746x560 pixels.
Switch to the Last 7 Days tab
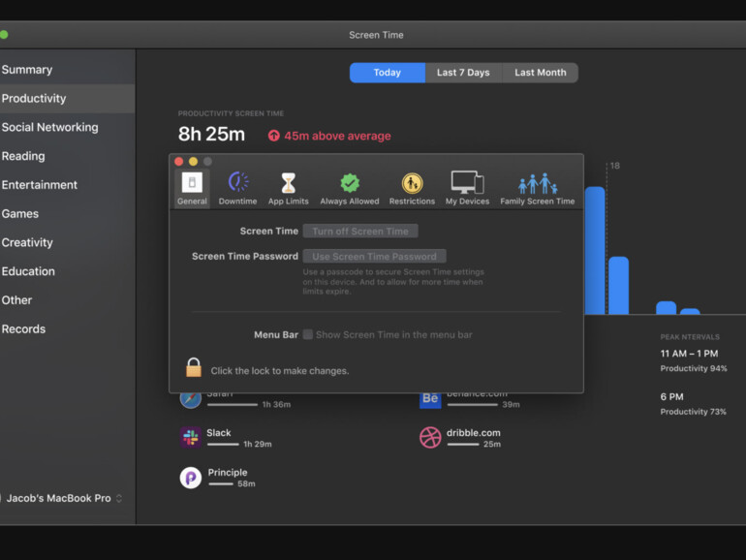click(463, 73)
